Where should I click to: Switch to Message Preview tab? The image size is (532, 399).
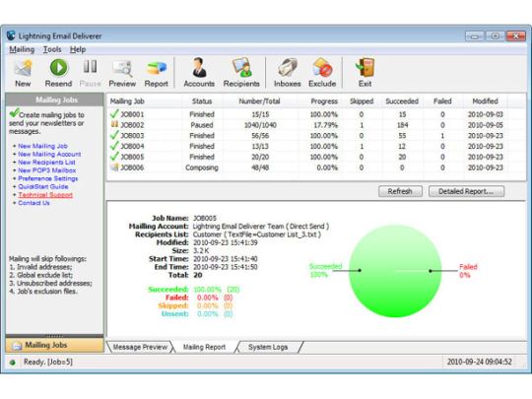point(140,347)
